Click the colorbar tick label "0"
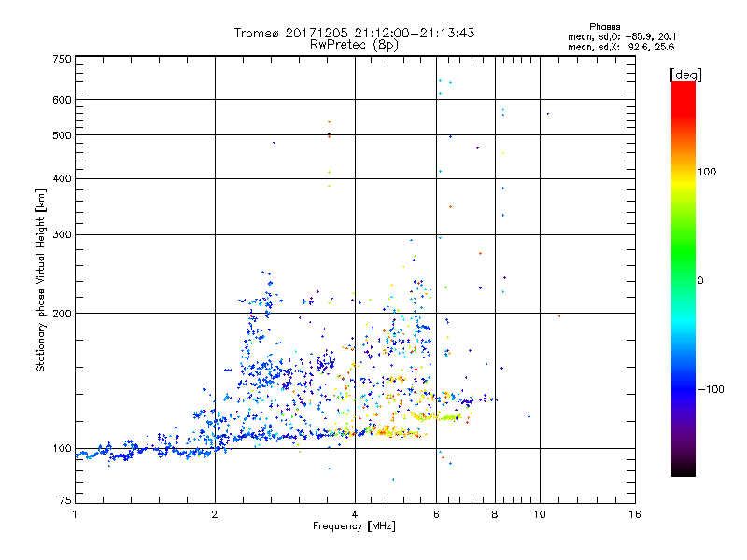Viewport: 747px width, 560px height. tap(699, 281)
